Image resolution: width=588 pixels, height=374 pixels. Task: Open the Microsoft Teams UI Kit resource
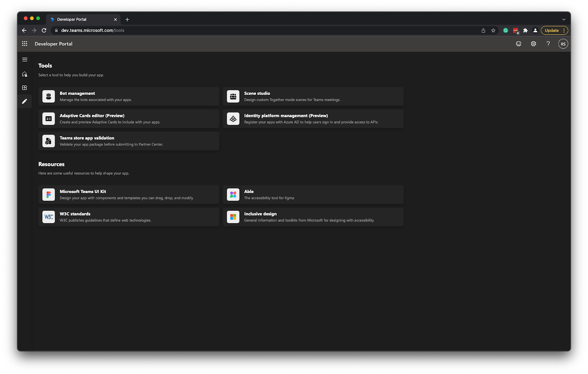tap(129, 194)
